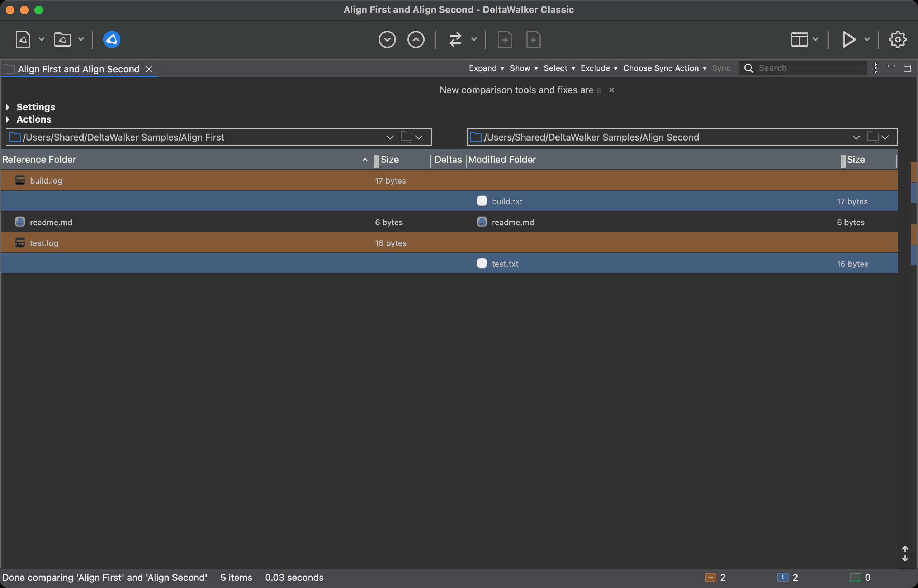Close the Align First and Align Second tab
918x588 pixels.
click(x=149, y=69)
